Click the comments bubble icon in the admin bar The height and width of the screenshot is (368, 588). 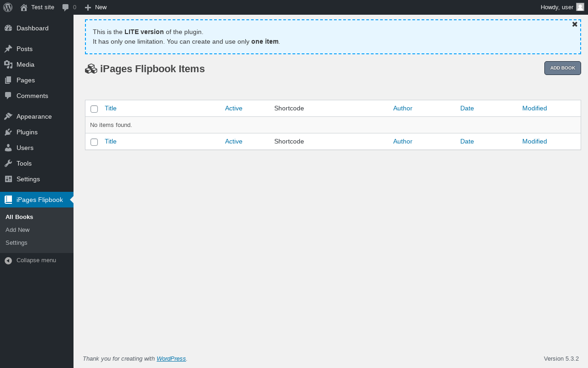(65, 7)
